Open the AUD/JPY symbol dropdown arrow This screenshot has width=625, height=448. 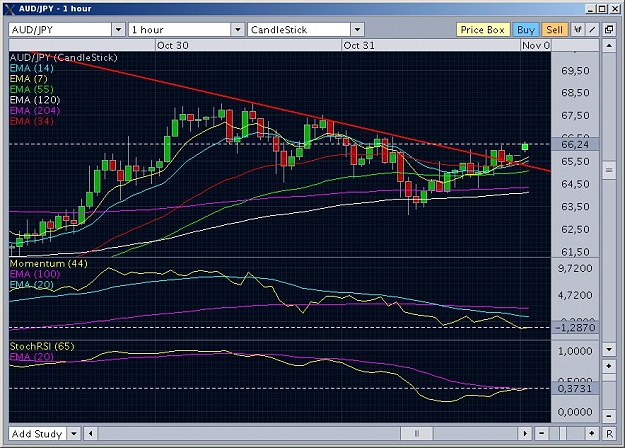point(118,29)
